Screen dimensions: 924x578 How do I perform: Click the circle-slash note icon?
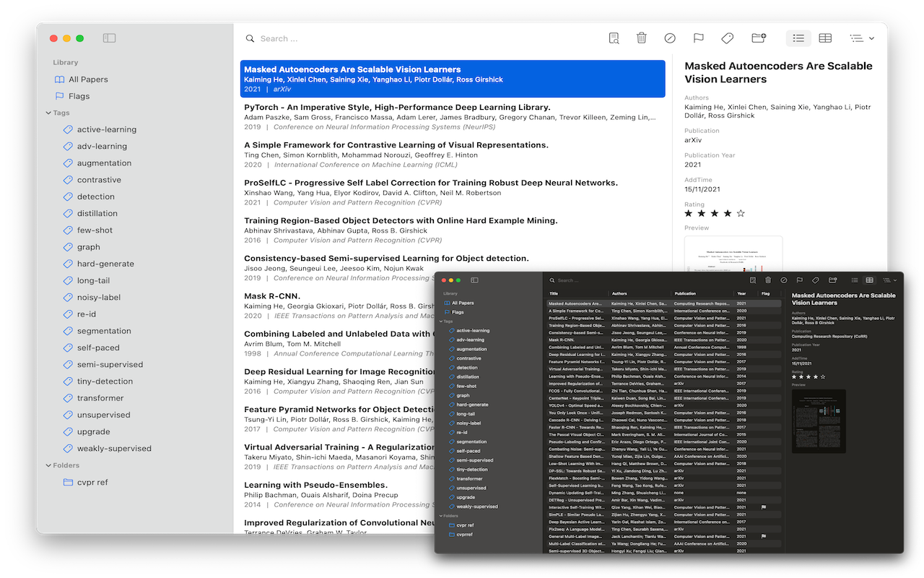click(670, 38)
